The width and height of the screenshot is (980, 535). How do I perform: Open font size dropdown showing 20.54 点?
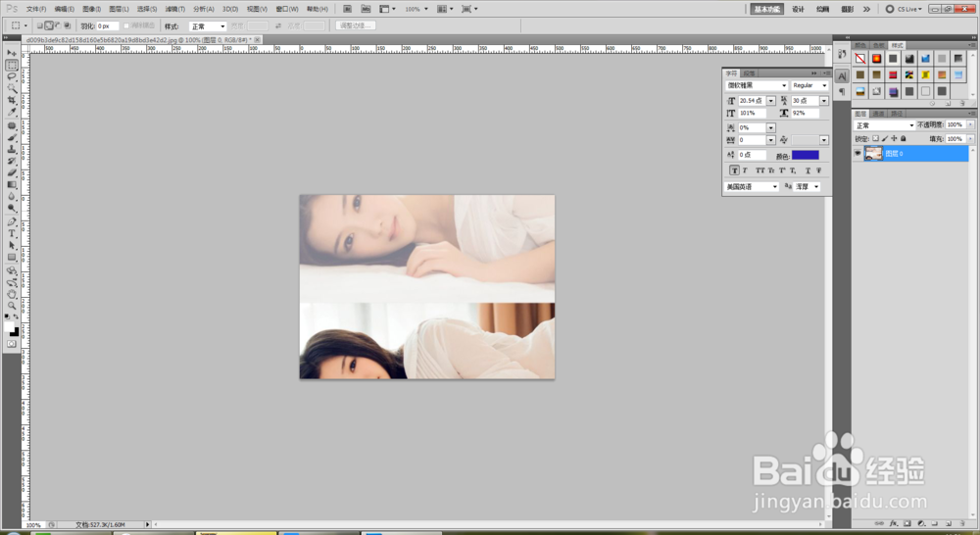point(770,101)
